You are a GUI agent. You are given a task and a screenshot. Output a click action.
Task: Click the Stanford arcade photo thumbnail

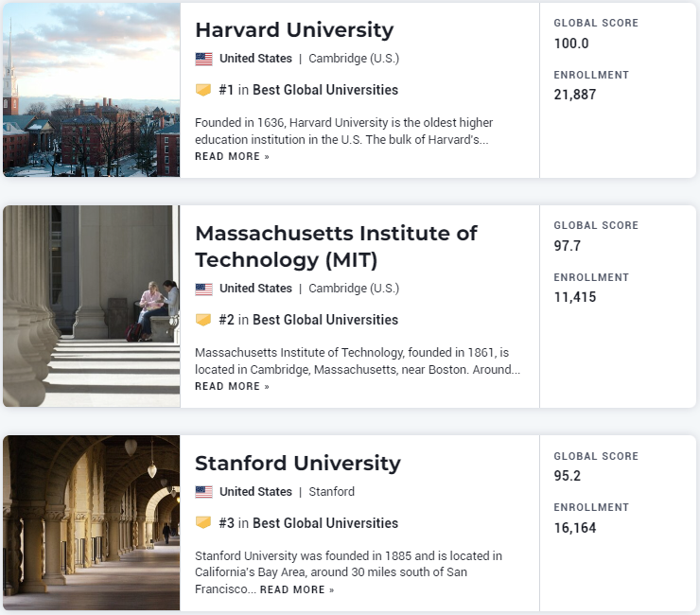[x=92, y=522]
